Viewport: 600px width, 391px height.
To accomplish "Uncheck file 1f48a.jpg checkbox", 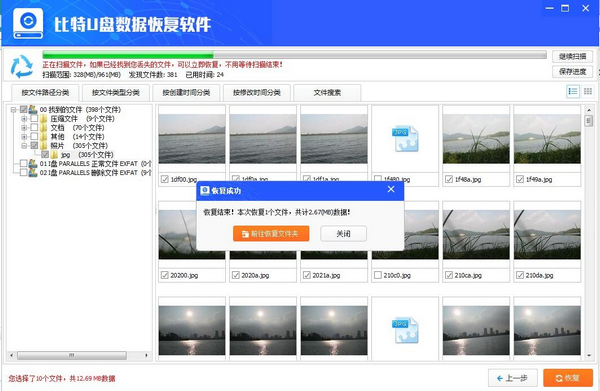I will click(x=449, y=179).
